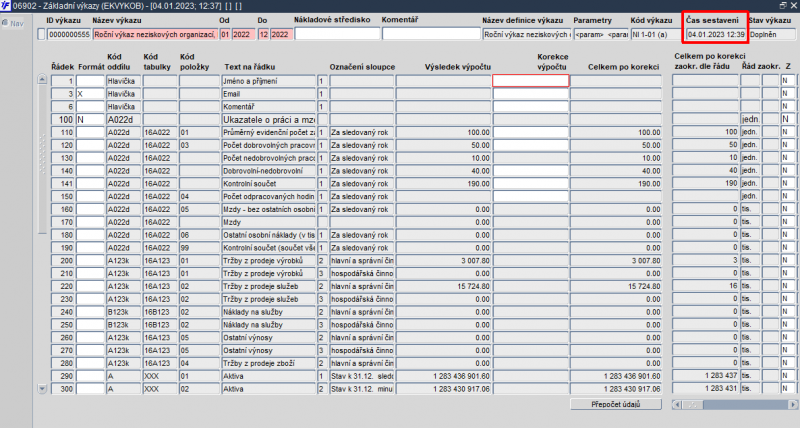This screenshot has width=800, height=428.
Task: Click the Celkem po korekci value 3 007.80
Action: pos(616,261)
